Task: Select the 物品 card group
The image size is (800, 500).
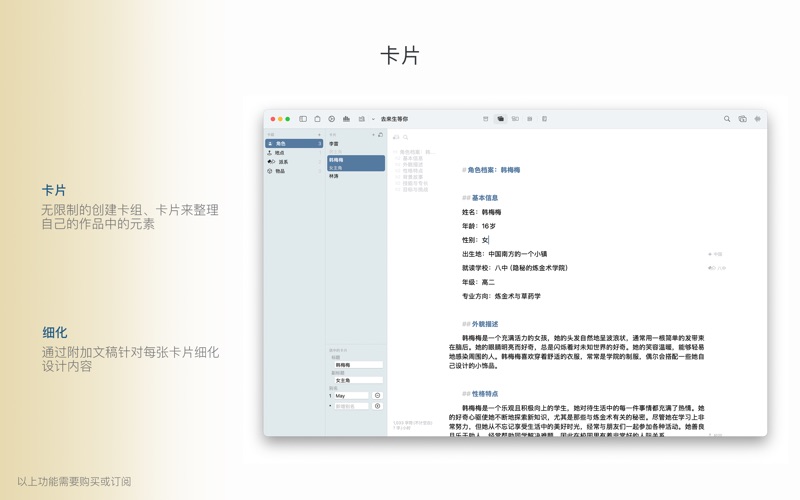Action: (294, 171)
